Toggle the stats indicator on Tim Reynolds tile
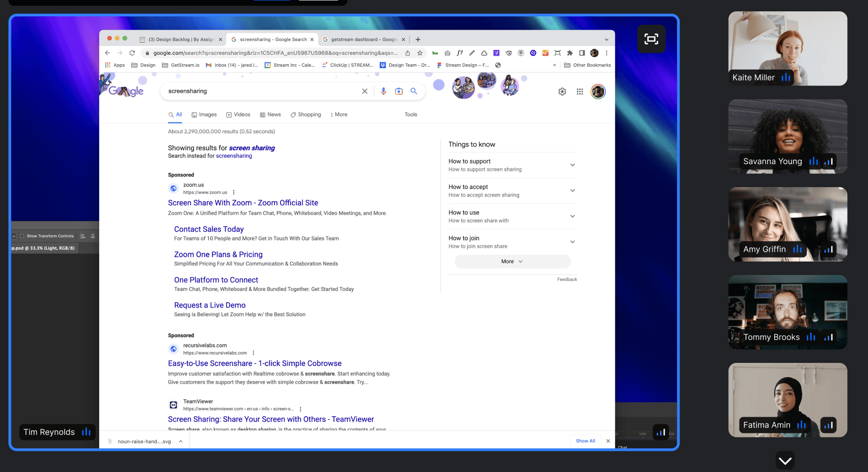 pos(86,432)
